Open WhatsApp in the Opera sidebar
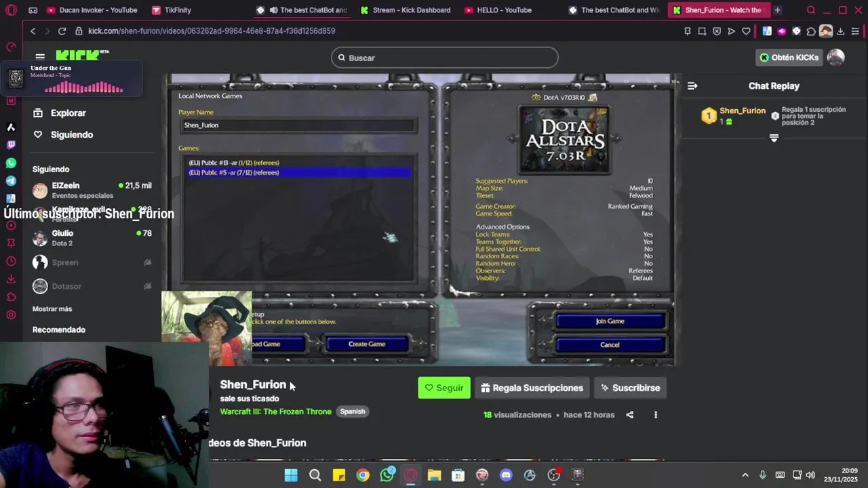Viewport: 868px width, 488px height. point(11,163)
